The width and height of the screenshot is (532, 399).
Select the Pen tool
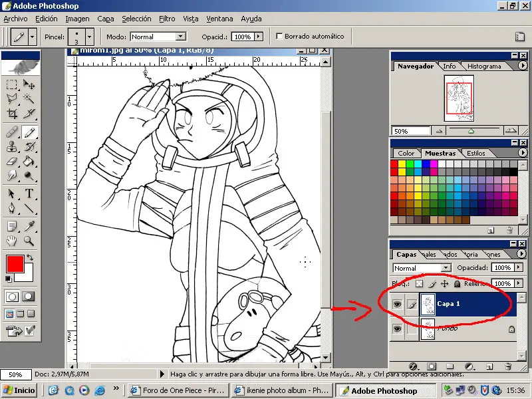[x=11, y=208]
